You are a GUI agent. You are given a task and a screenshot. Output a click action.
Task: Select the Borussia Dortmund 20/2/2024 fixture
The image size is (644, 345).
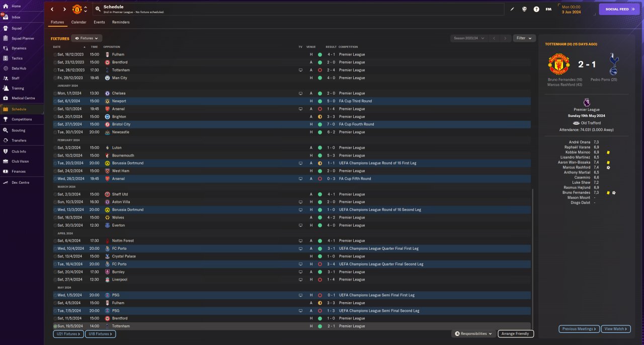(x=291, y=163)
